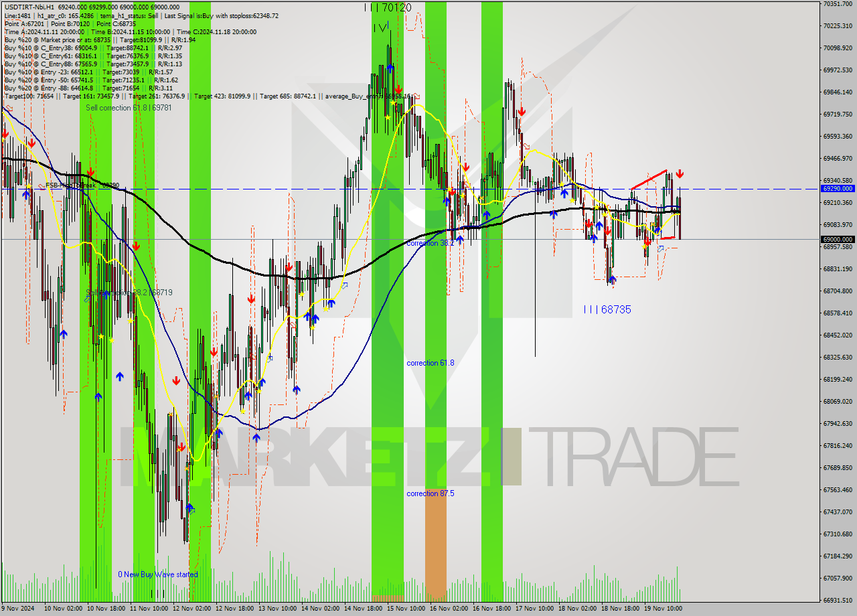The image size is (857, 616).
Task: Click the 69593.250 price axis label
Action: point(838,137)
